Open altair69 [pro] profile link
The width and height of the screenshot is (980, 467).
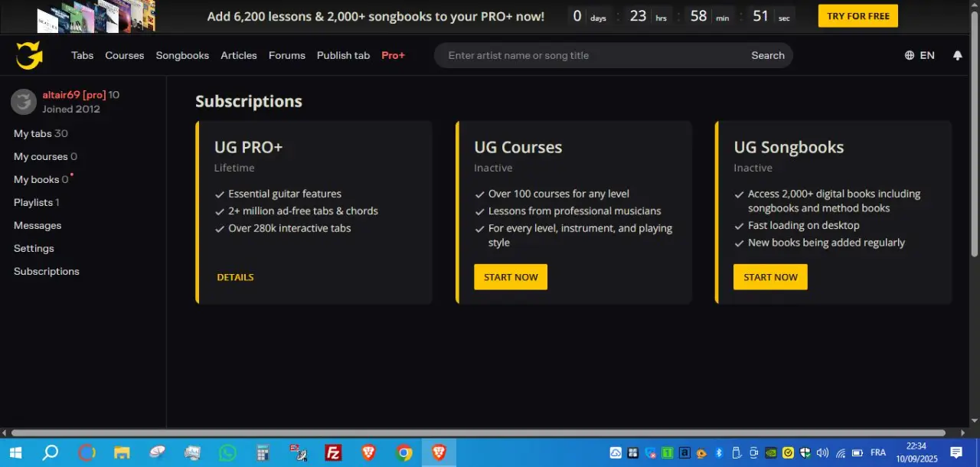[x=74, y=95]
